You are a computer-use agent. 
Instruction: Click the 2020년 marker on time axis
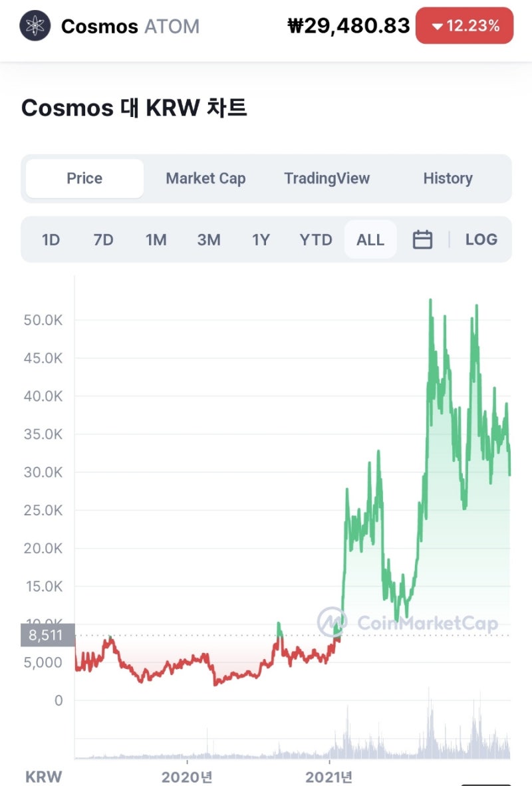pos(187,776)
